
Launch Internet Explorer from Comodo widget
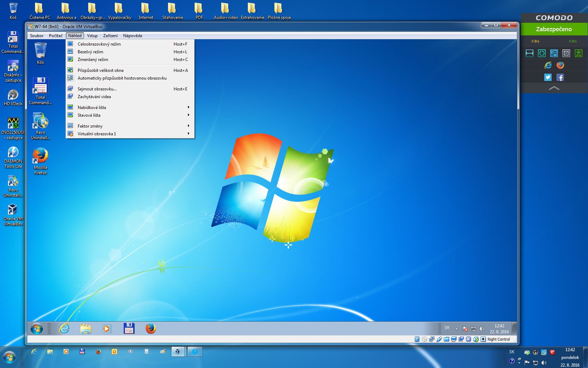coord(548,65)
